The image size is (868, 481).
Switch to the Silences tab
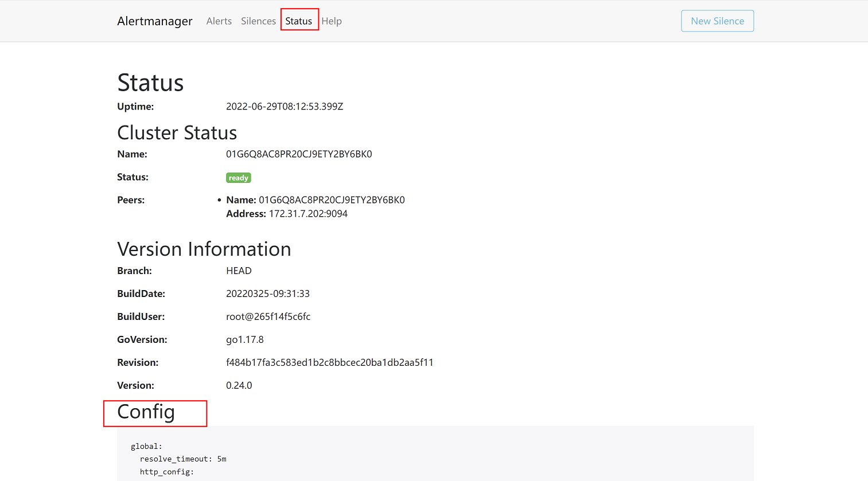(258, 21)
